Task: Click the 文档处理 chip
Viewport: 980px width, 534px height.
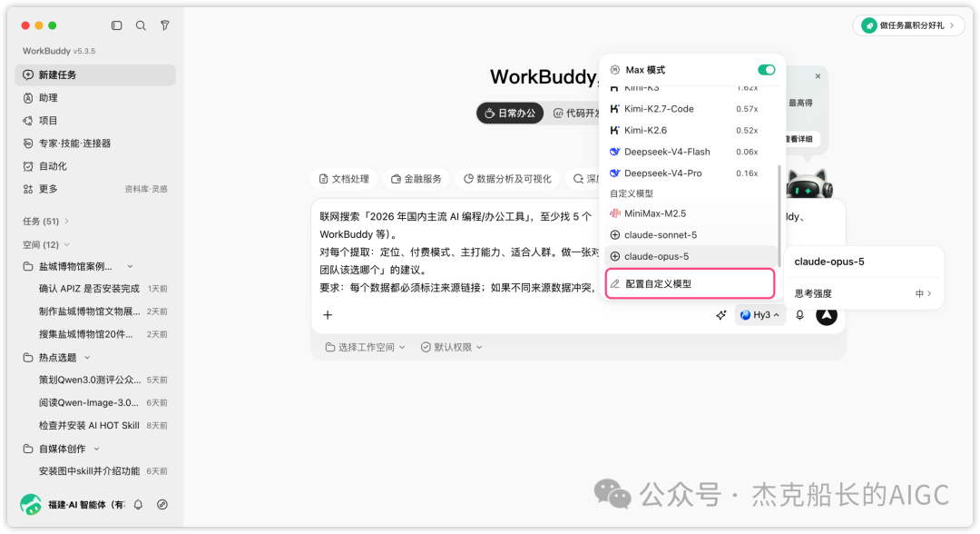Action: 344,179
